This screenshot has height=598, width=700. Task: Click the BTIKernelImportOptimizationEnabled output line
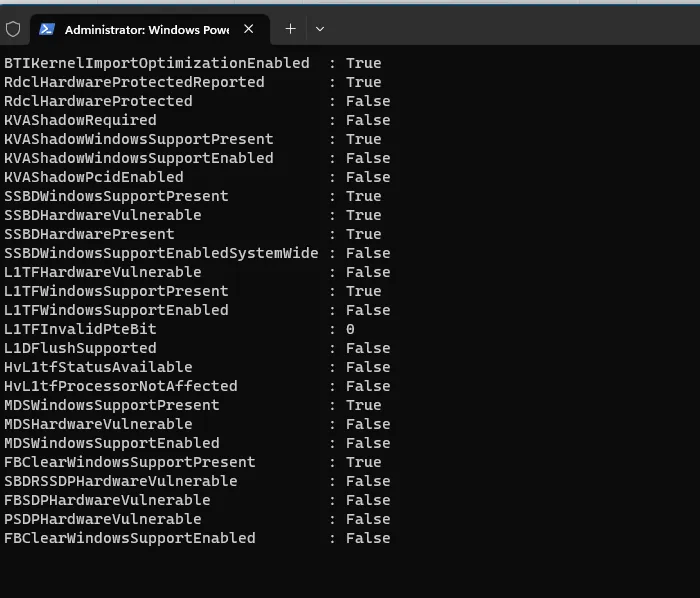[157, 63]
